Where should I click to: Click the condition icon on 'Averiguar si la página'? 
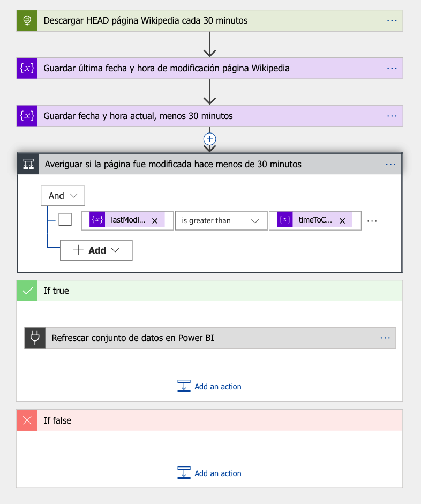coord(28,164)
